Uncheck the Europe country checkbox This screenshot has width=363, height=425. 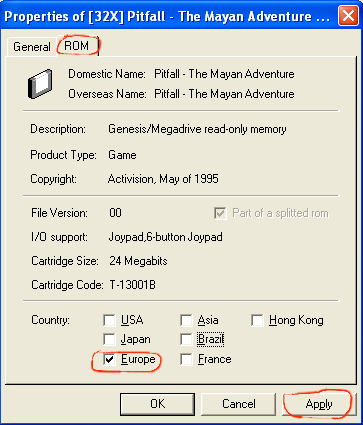pyautogui.click(x=109, y=359)
